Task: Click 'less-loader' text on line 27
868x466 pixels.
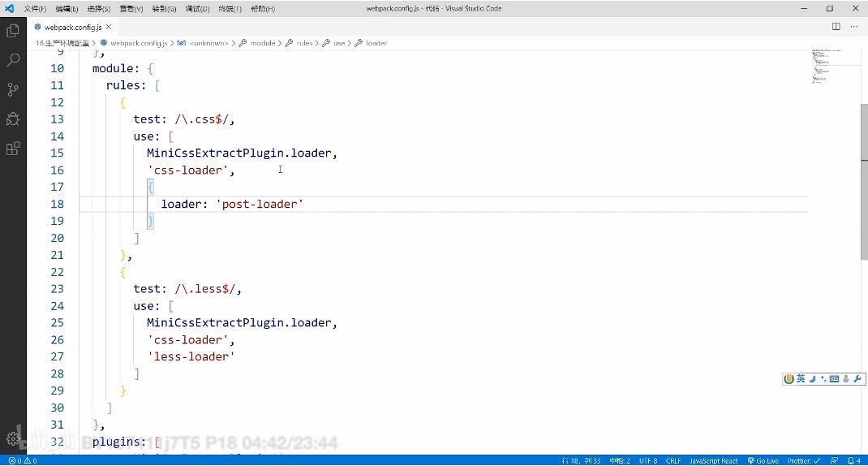Action: [191, 356]
